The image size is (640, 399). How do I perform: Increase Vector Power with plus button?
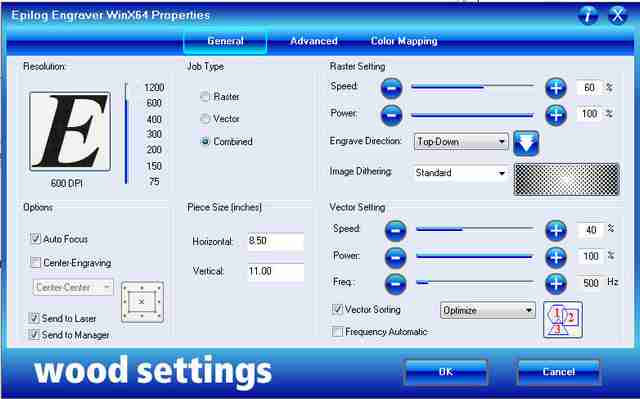click(556, 257)
